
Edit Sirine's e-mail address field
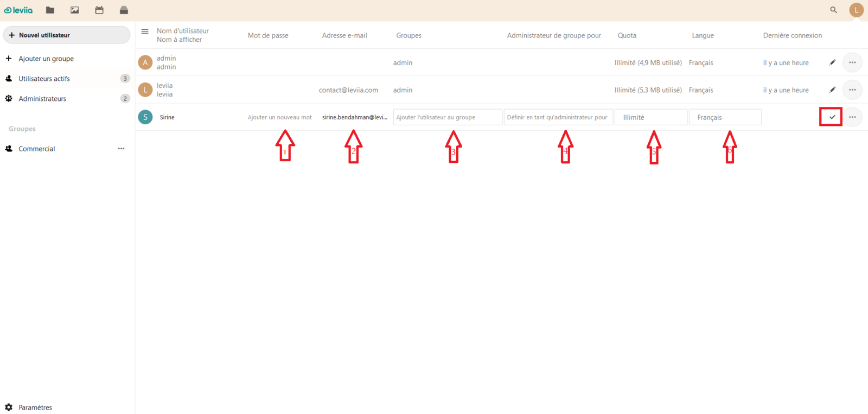pos(354,117)
